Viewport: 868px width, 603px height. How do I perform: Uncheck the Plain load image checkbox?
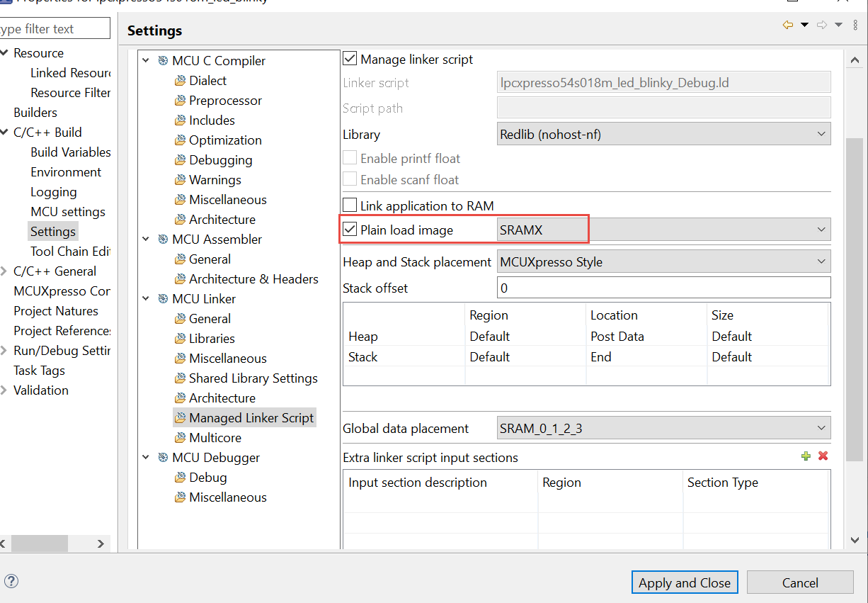click(x=350, y=228)
